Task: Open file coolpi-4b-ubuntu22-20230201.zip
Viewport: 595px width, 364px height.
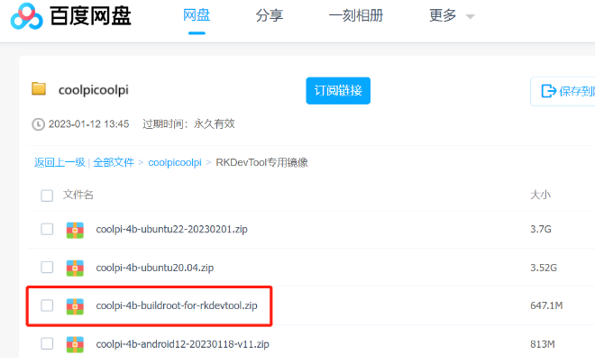Action: pos(171,229)
